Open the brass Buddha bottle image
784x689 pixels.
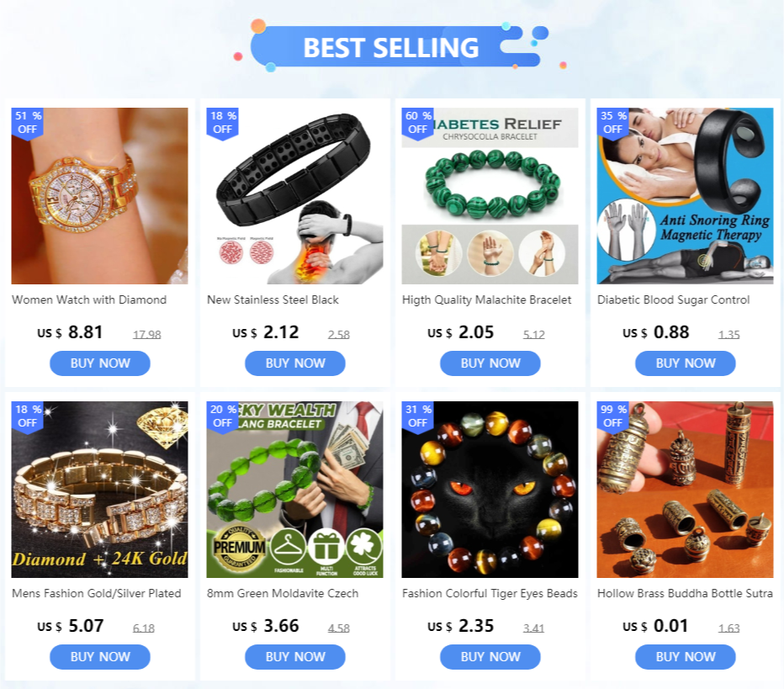[x=685, y=490]
